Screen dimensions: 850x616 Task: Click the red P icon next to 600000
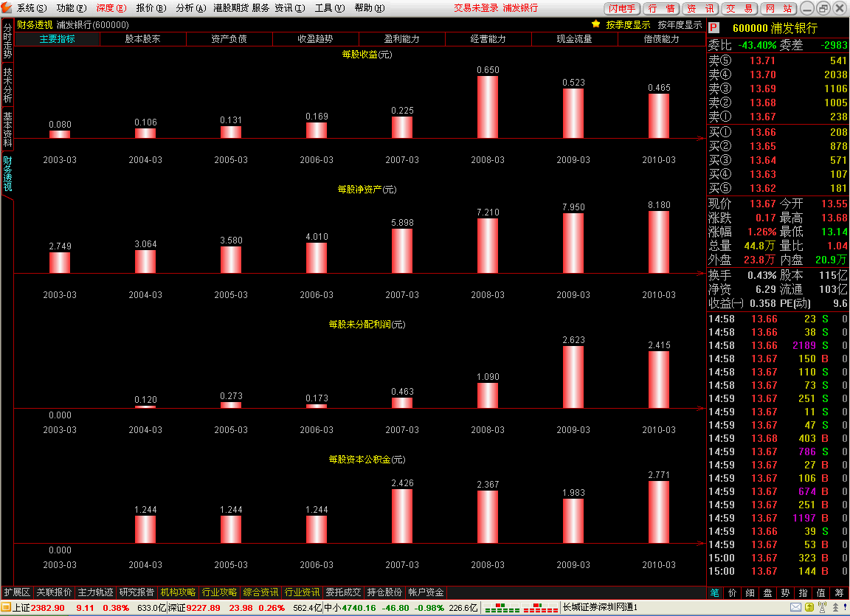coord(713,27)
